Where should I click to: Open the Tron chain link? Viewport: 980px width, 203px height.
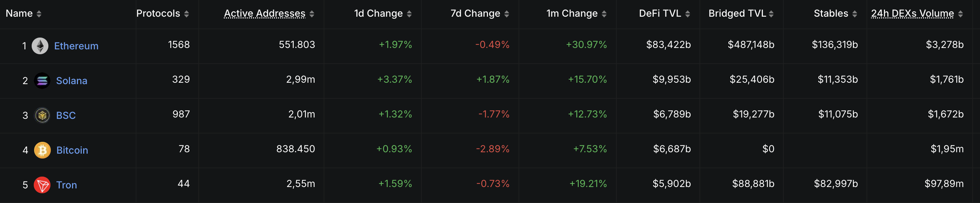pos(66,185)
